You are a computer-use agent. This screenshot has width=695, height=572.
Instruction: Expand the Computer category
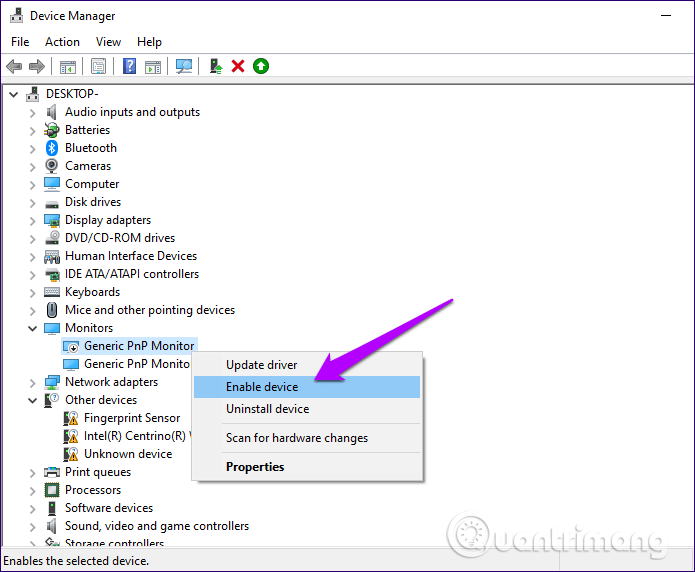pyautogui.click(x=32, y=184)
